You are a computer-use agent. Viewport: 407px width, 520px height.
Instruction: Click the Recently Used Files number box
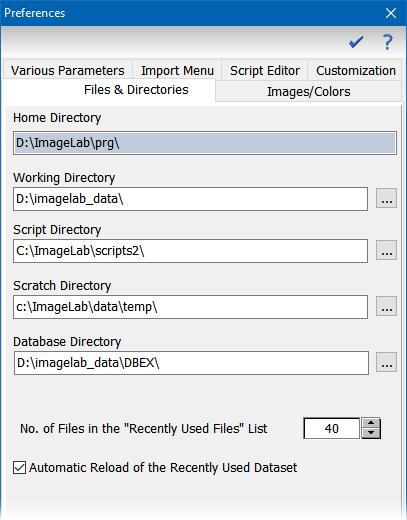332,428
